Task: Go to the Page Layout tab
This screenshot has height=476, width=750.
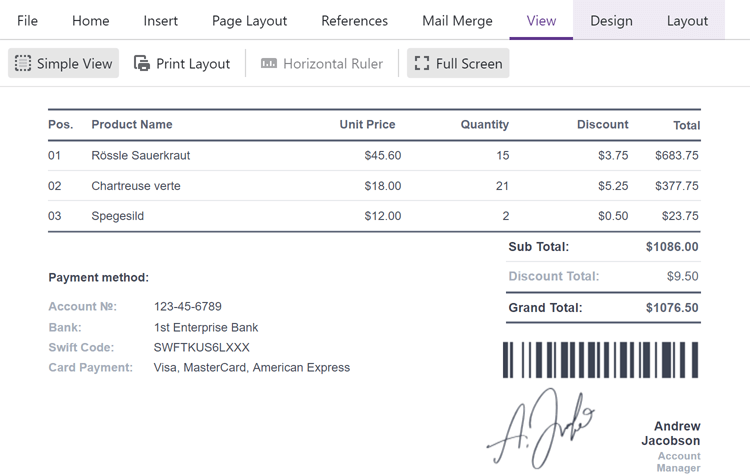Action: [249, 20]
